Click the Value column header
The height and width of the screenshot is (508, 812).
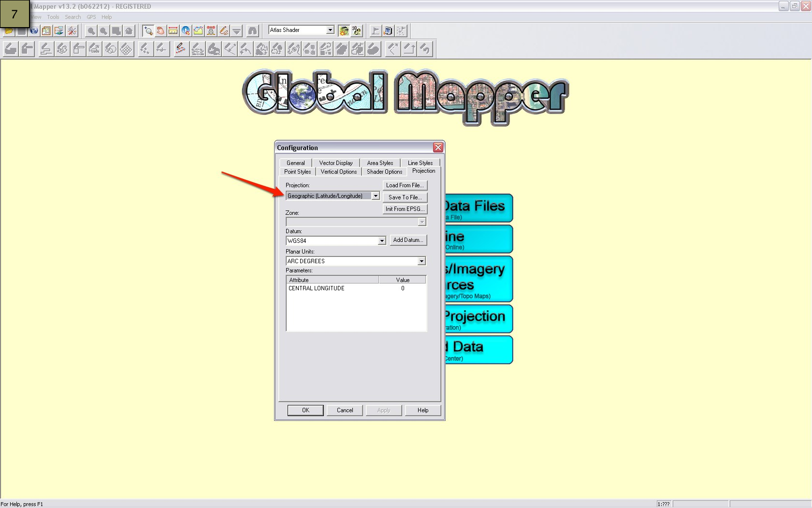[403, 280]
